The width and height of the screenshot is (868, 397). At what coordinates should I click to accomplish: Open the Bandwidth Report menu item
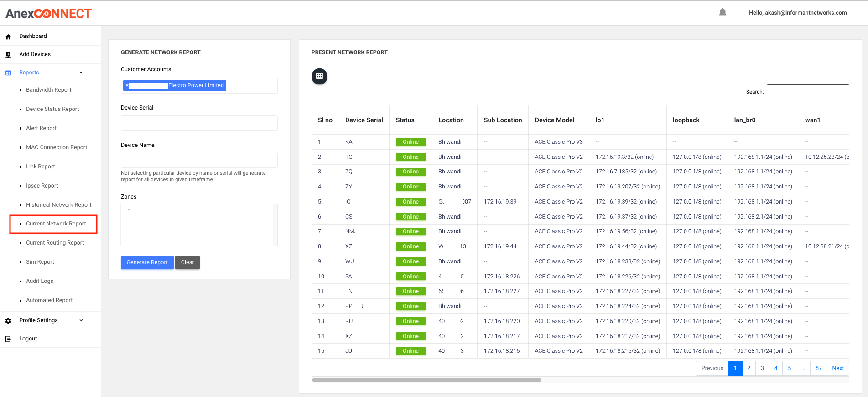pos(49,90)
